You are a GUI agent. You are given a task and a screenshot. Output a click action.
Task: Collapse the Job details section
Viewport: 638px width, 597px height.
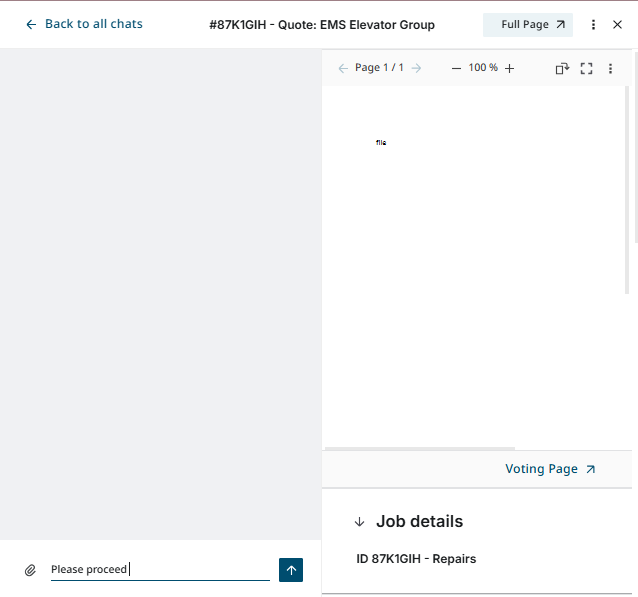(360, 522)
